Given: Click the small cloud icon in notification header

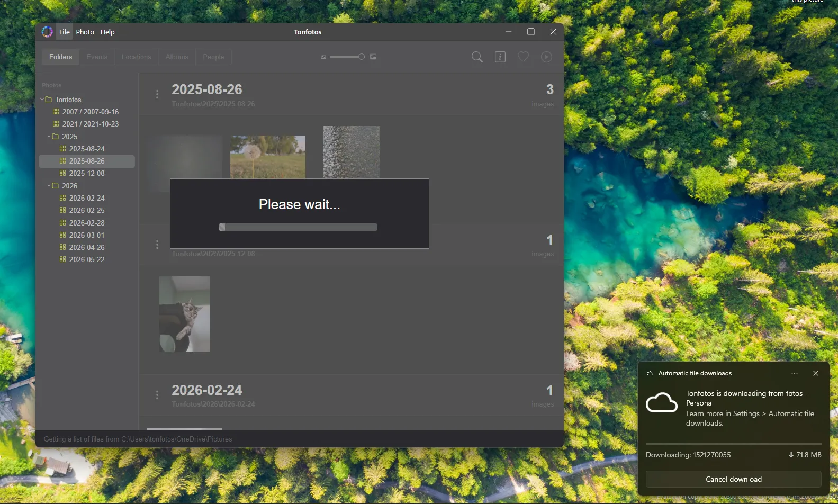Looking at the screenshot, I should [x=650, y=373].
